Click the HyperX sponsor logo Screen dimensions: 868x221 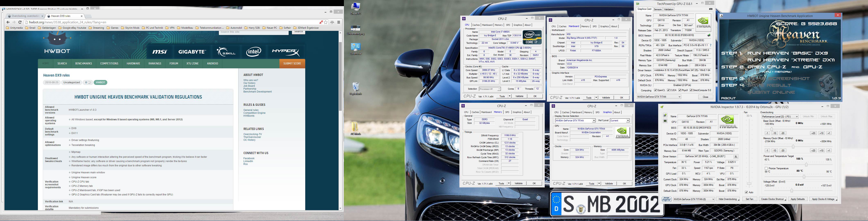[286, 52]
